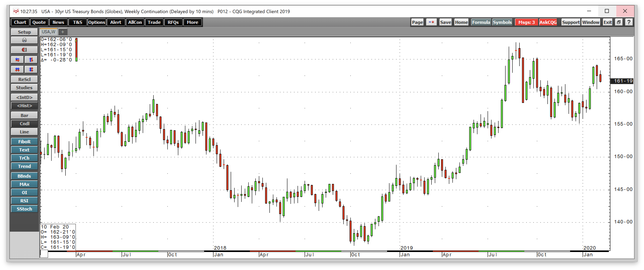This screenshot has width=644, height=270.
Task: Switch to <Hist> historical mode
Action: [x=24, y=105]
